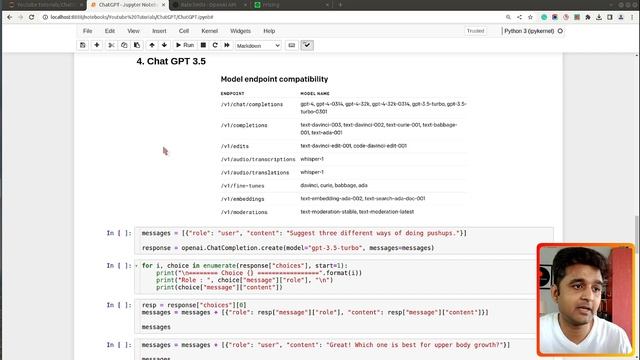Screen dimensions: 640x360
Task: Run the selected cell
Action: pyautogui.click(x=184, y=45)
